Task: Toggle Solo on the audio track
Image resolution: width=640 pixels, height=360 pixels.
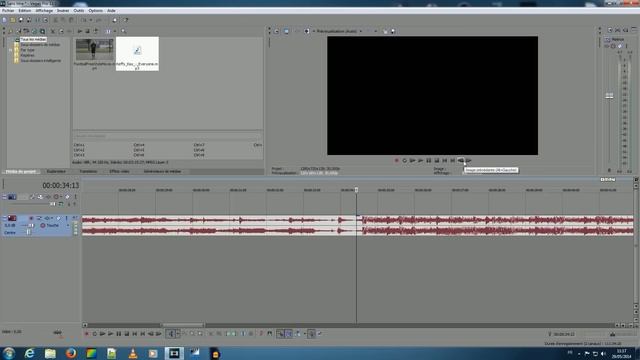Action: (67, 218)
